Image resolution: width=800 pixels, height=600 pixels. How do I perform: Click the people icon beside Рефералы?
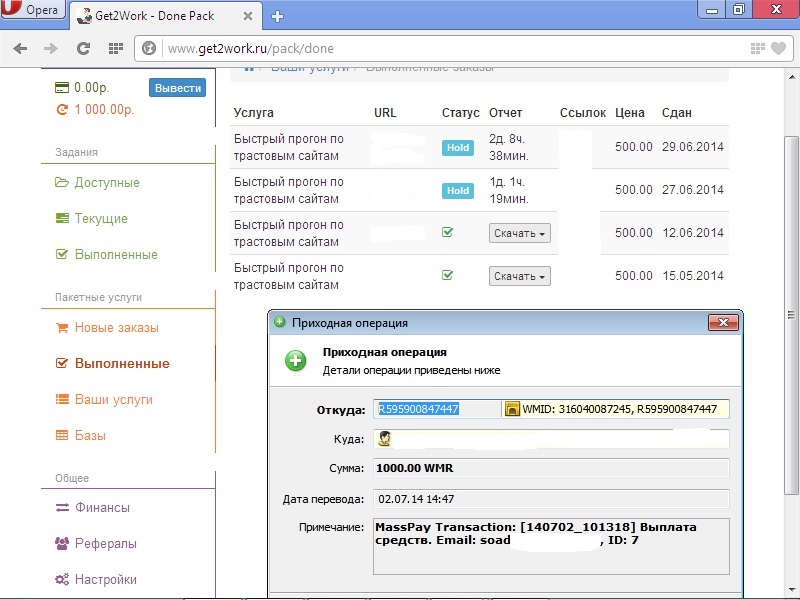click(x=62, y=543)
